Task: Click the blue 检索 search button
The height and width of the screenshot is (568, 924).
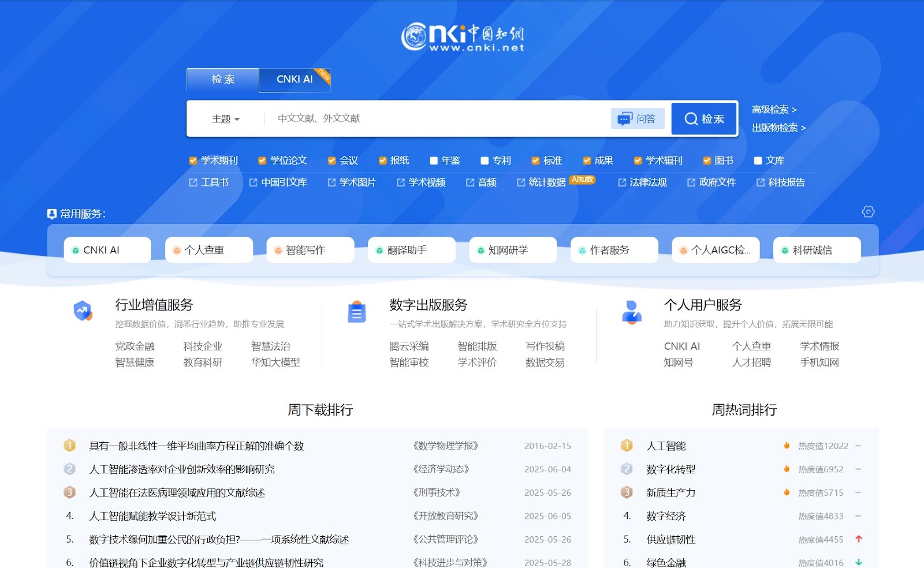Action: coord(704,119)
